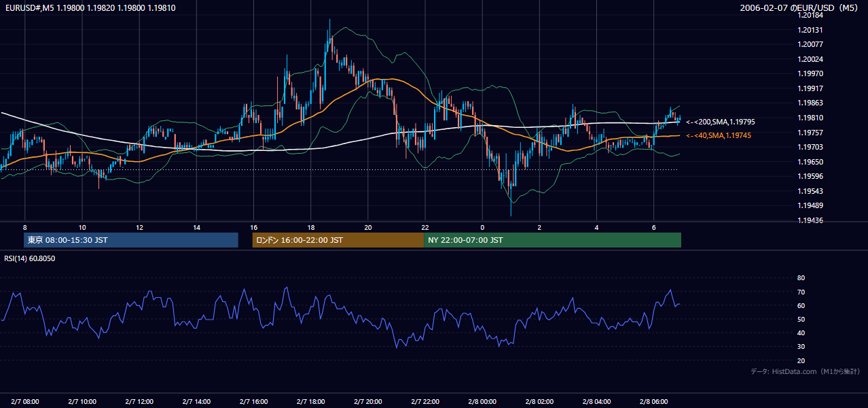Click hour tick 20 under price chart
The width and height of the screenshot is (868, 408).
point(368,227)
